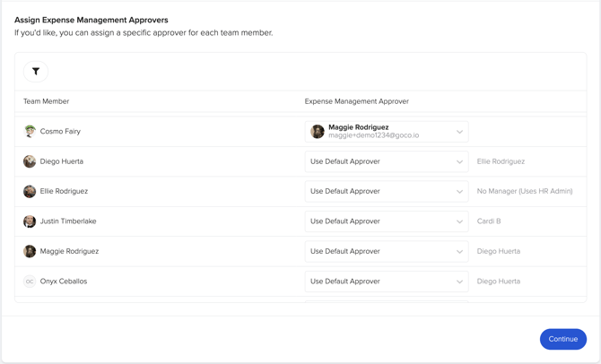Select the Maggie Rodriguez team member name

(69, 251)
